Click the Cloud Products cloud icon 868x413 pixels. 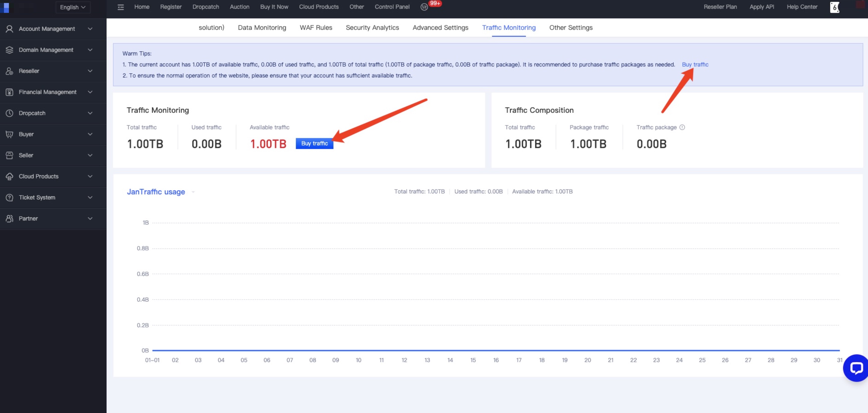pos(9,177)
